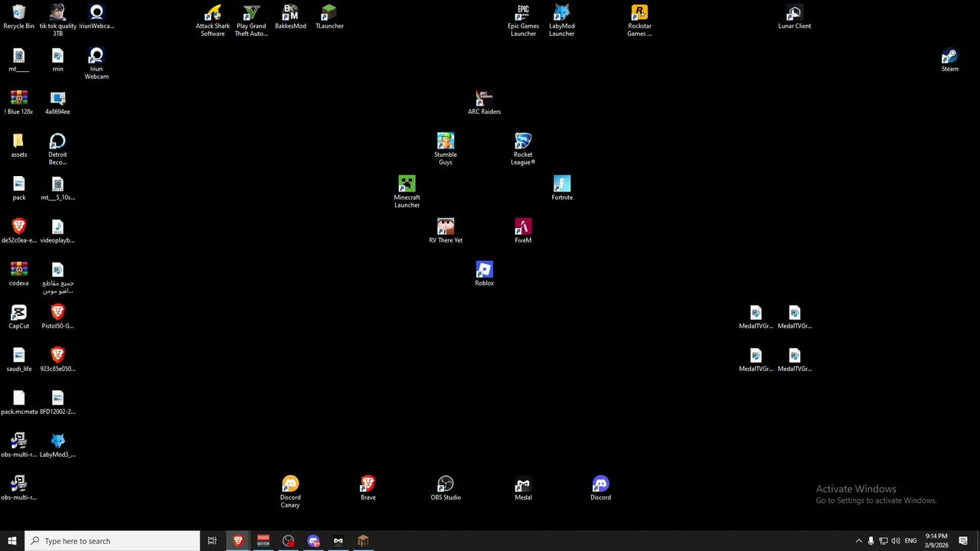This screenshot has width=980, height=551.
Task: Show hidden system tray icons
Action: click(x=858, y=541)
